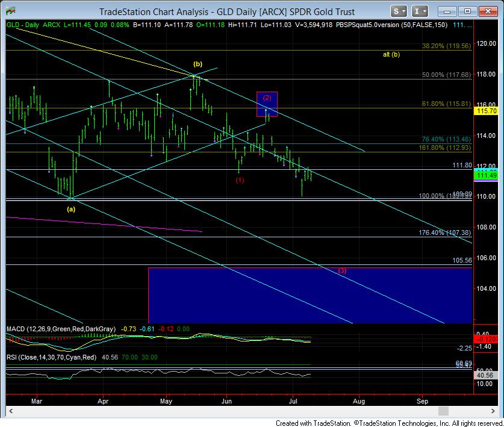Select the 176.40% (107.38) Fibonacci label
Screen dimensions: 504x427
[445, 232]
